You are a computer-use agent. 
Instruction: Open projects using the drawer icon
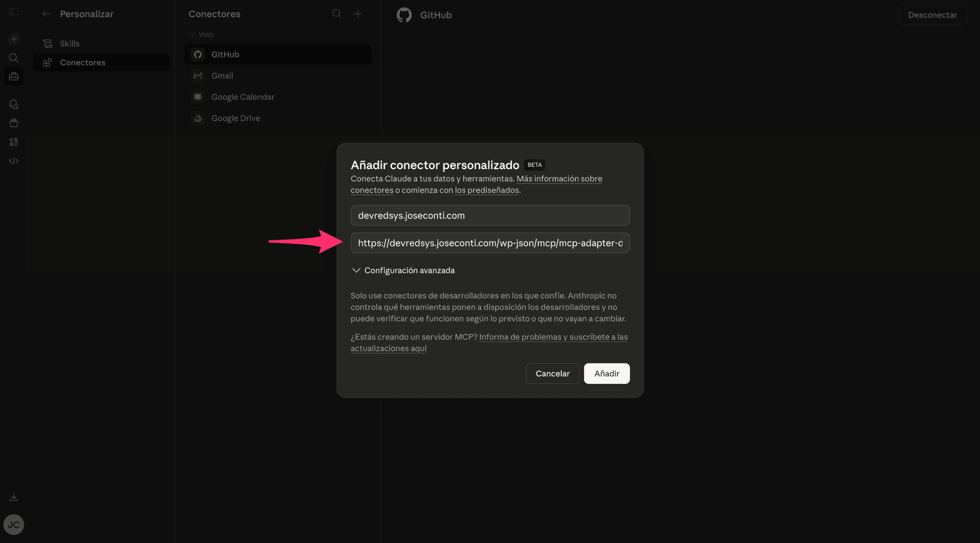[14, 123]
